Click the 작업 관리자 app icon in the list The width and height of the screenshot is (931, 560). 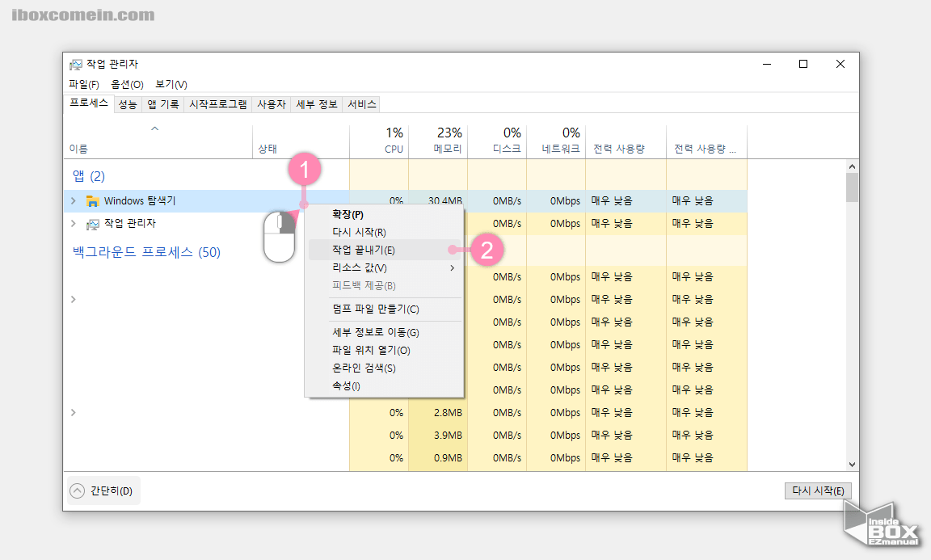coord(93,223)
